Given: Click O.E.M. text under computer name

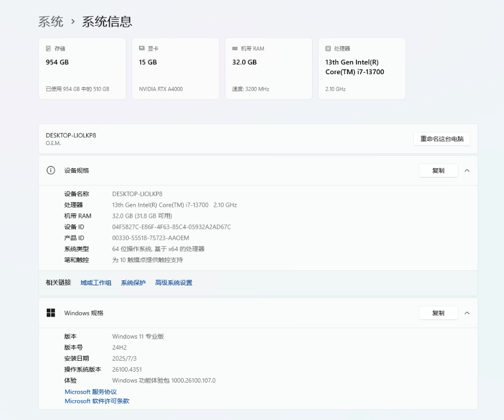Looking at the screenshot, I should click(53, 143).
